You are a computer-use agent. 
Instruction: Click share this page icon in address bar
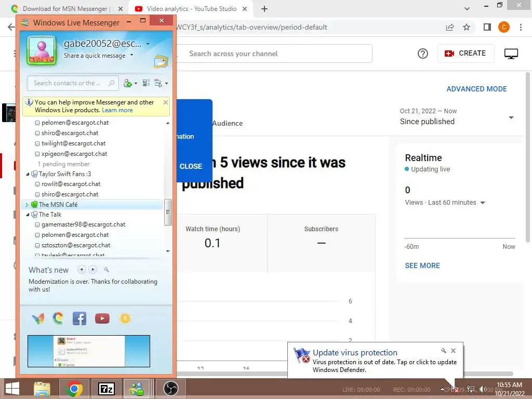tap(450, 27)
